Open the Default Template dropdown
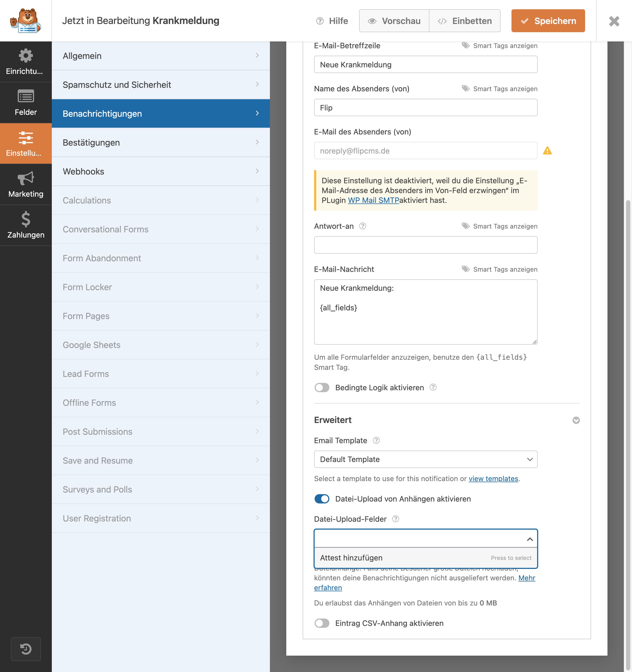 click(x=426, y=459)
